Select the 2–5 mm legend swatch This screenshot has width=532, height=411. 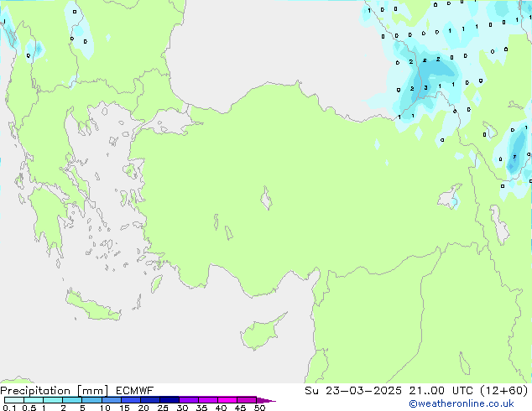[x=72, y=400]
